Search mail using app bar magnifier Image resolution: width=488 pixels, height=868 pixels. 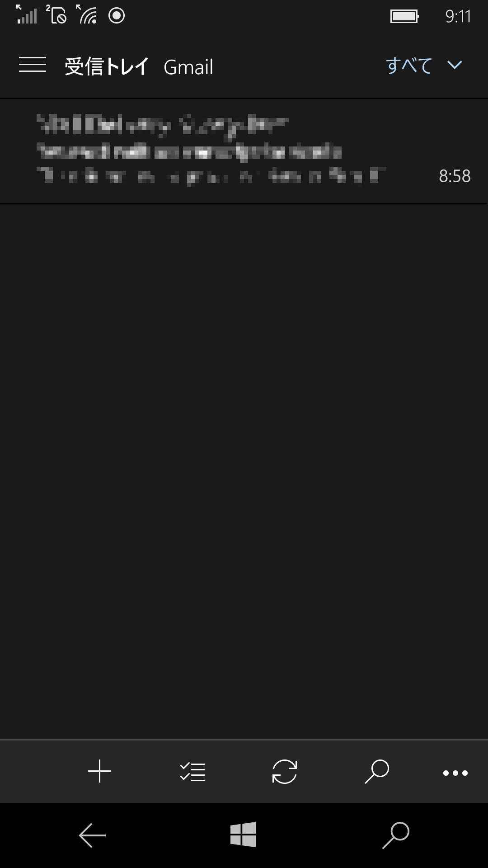coord(377,772)
